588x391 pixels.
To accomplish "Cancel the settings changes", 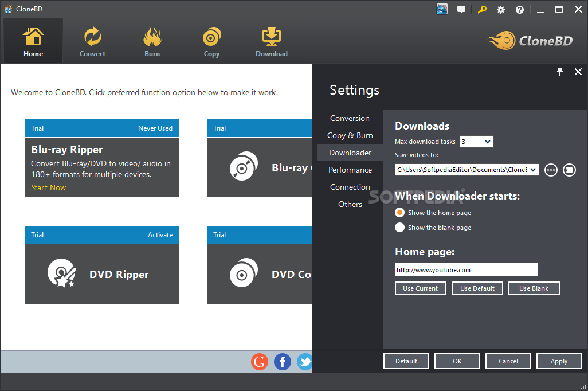I will click(x=508, y=361).
